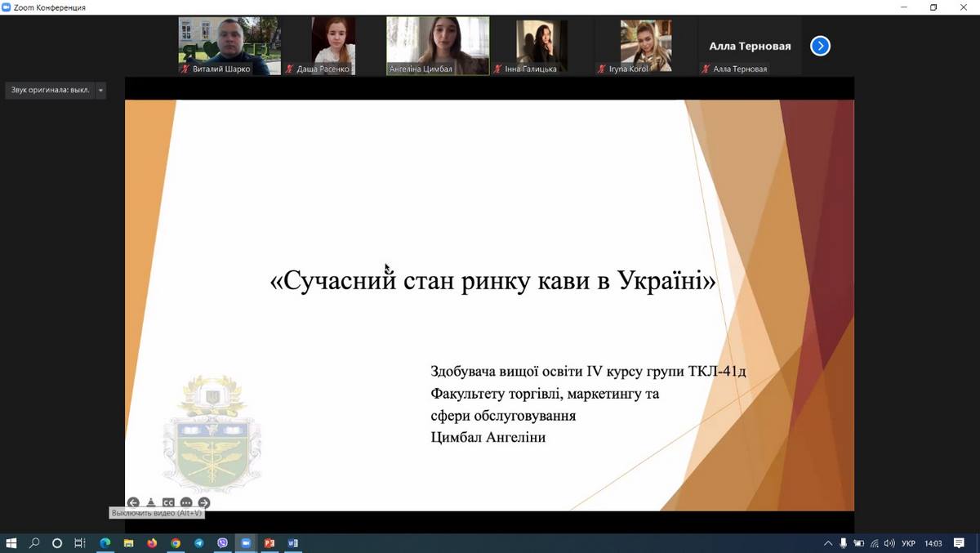980x553 pixels.
Task: Select Ангеліна Цимбал's video thumbnail
Action: (438, 46)
